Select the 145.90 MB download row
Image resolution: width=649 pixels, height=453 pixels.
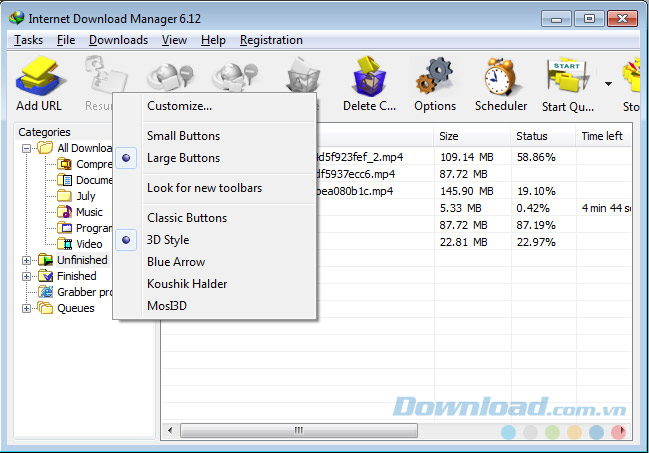click(x=474, y=191)
